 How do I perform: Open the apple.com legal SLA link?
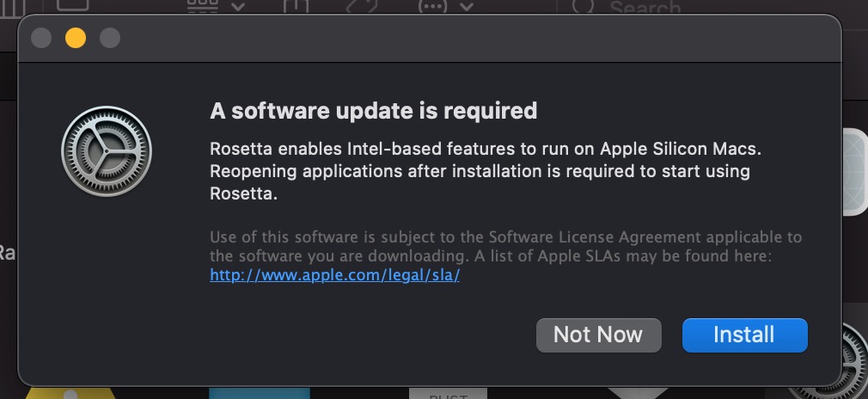[335, 277]
